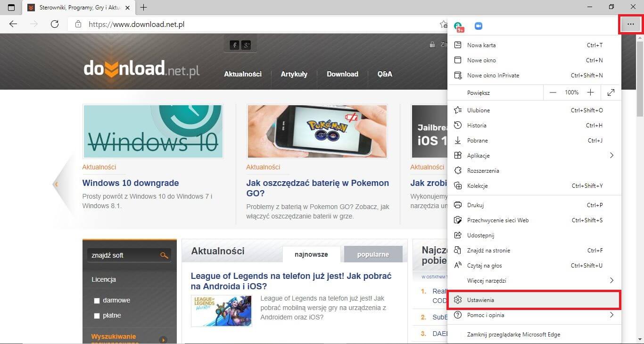The height and width of the screenshot is (344, 644).
Task: Open the Windows 10 downgrade article link
Action: tap(131, 183)
